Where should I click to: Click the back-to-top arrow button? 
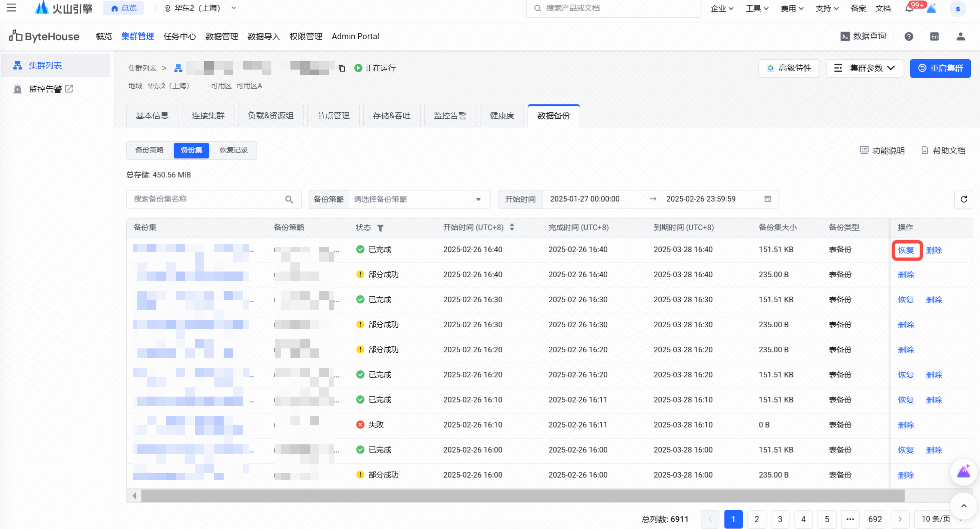tap(964, 506)
